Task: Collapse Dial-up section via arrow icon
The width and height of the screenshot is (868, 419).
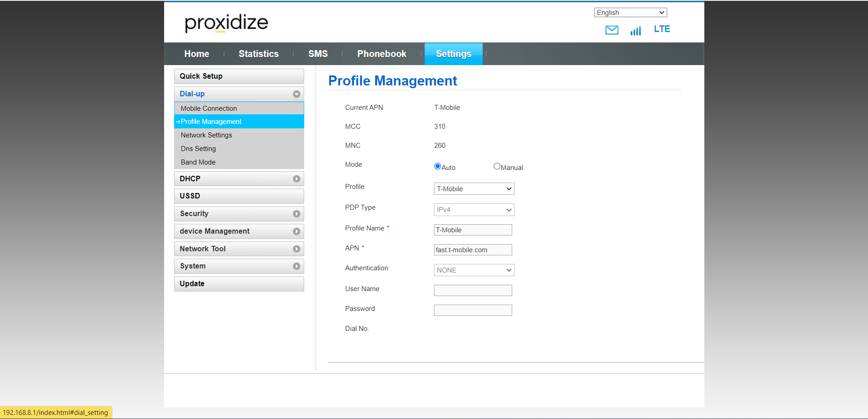Action: pos(297,94)
